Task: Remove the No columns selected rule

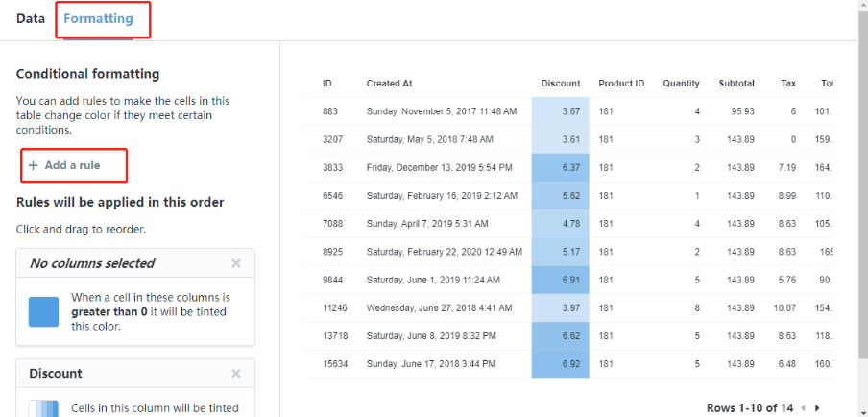Action: 236,263
